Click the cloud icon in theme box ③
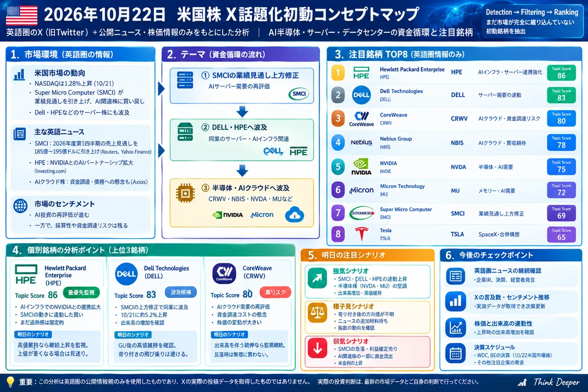This screenshot has height=392, width=588. [294, 214]
